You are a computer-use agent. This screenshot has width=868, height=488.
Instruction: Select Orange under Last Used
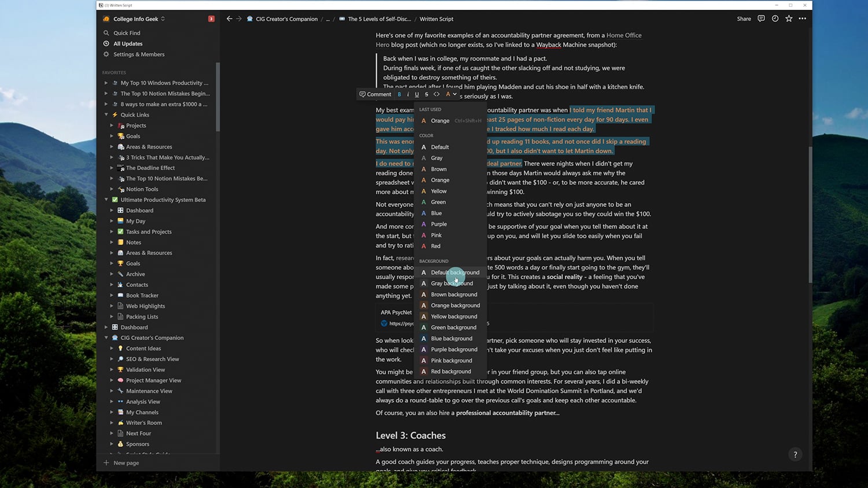tap(440, 120)
